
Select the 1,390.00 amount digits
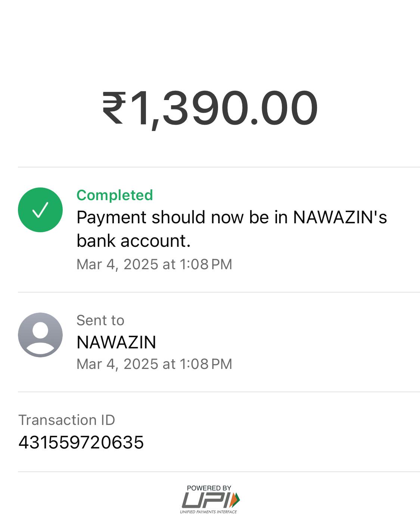click(x=223, y=109)
